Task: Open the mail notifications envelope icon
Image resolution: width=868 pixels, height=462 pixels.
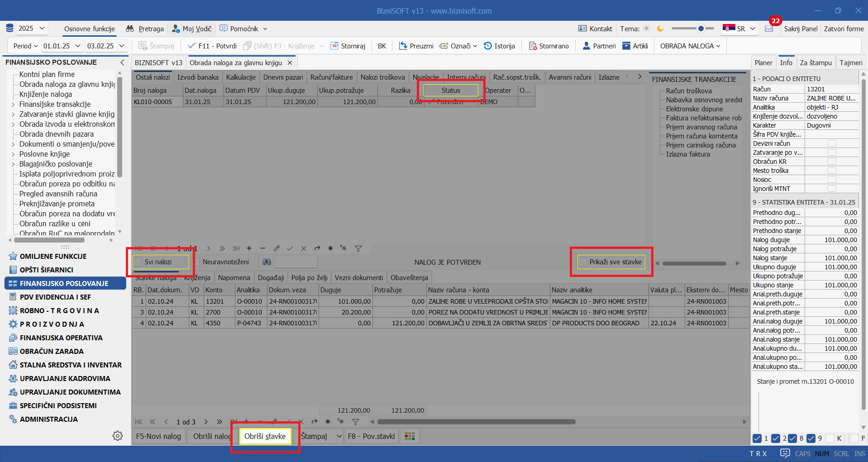Action: (x=769, y=29)
